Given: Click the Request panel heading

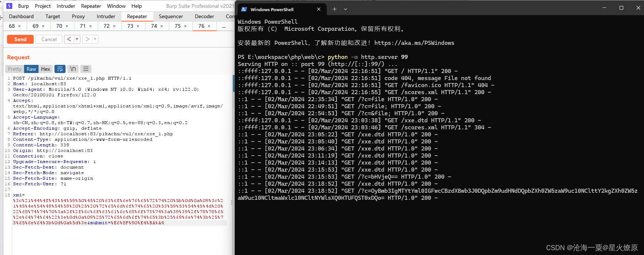Looking at the screenshot, I should point(19,57).
